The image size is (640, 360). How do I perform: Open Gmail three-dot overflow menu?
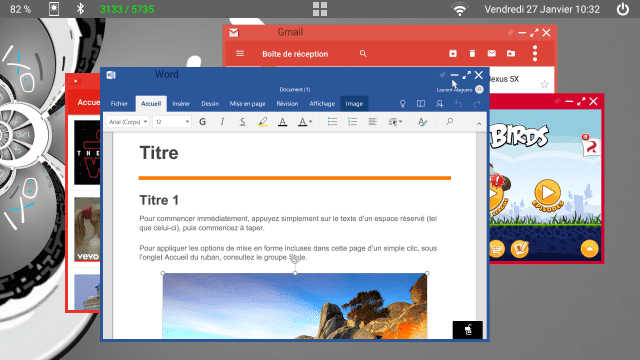coord(535,53)
